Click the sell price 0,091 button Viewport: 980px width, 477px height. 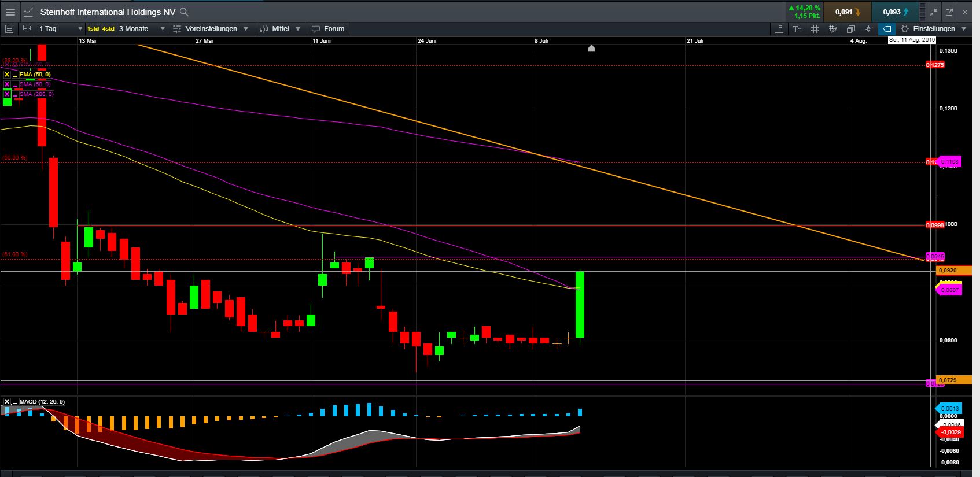(x=847, y=12)
